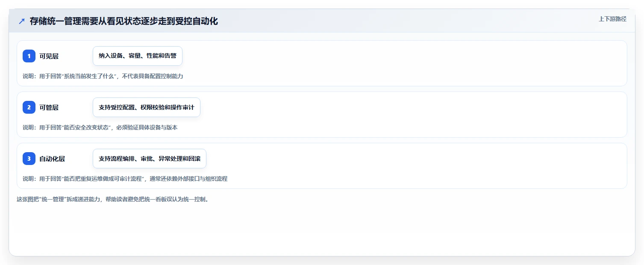Screen dimensions: 644x265
Task: Click the blue arrow icon beside the title
Action: click(x=22, y=21)
